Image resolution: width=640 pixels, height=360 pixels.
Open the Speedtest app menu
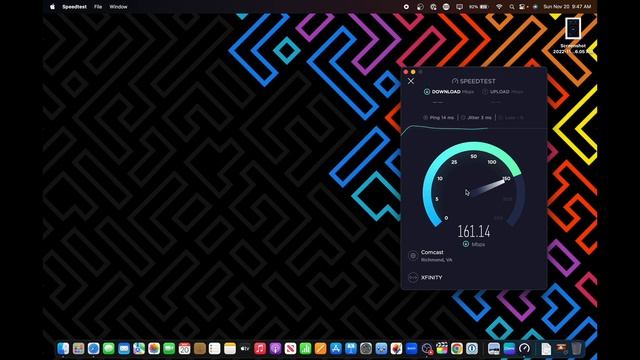click(x=74, y=7)
